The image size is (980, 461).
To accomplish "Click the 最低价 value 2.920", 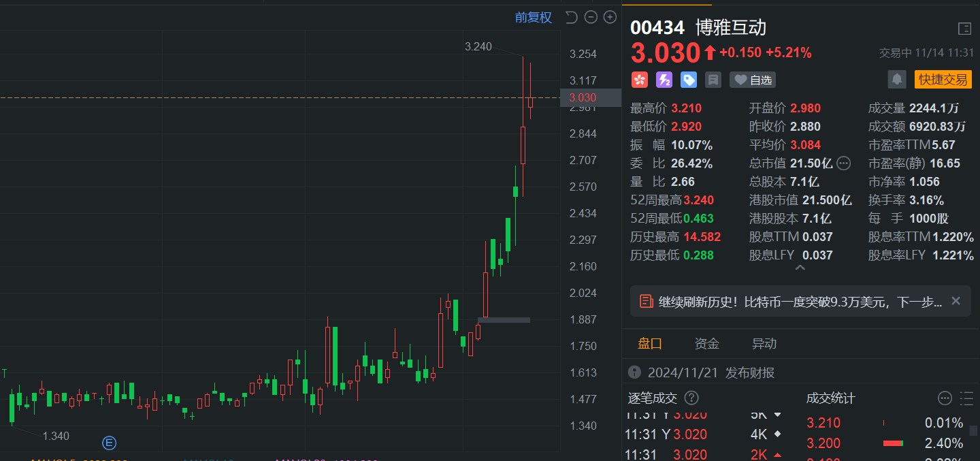I will 686,127.
